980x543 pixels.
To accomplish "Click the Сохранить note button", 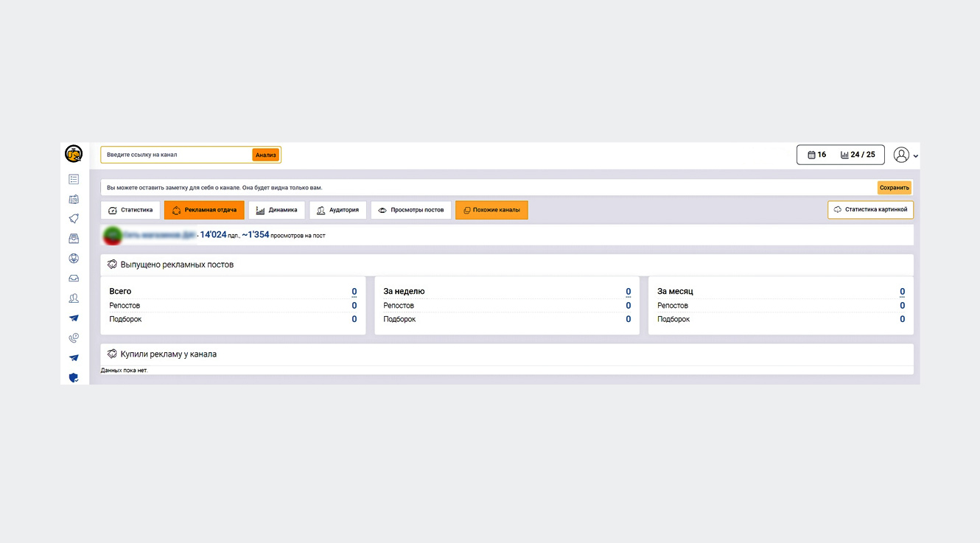I will (895, 188).
